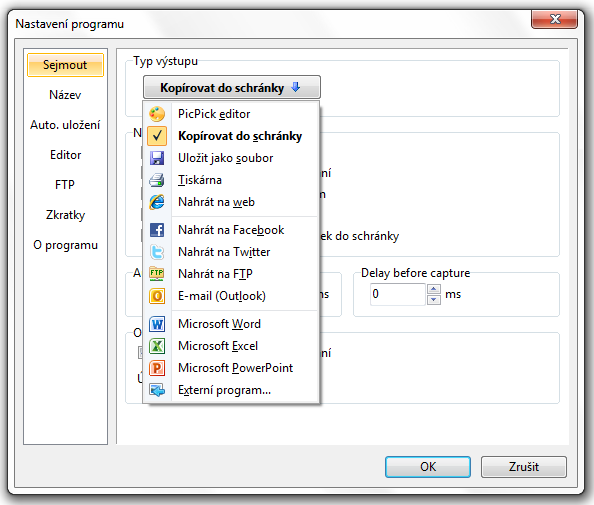Select Microsoft Word output
This screenshot has height=505, width=594.
231,324
